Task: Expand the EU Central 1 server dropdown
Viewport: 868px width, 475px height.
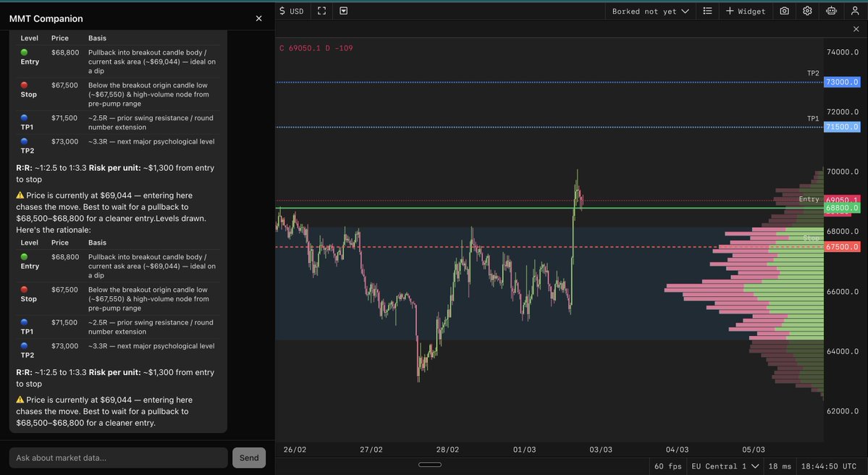Action: click(725, 466)
